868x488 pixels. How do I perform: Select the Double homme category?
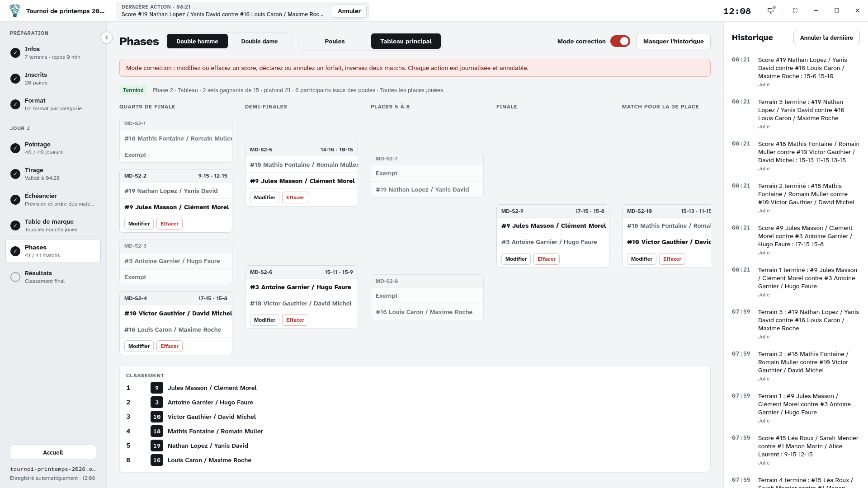coord(197,41)
